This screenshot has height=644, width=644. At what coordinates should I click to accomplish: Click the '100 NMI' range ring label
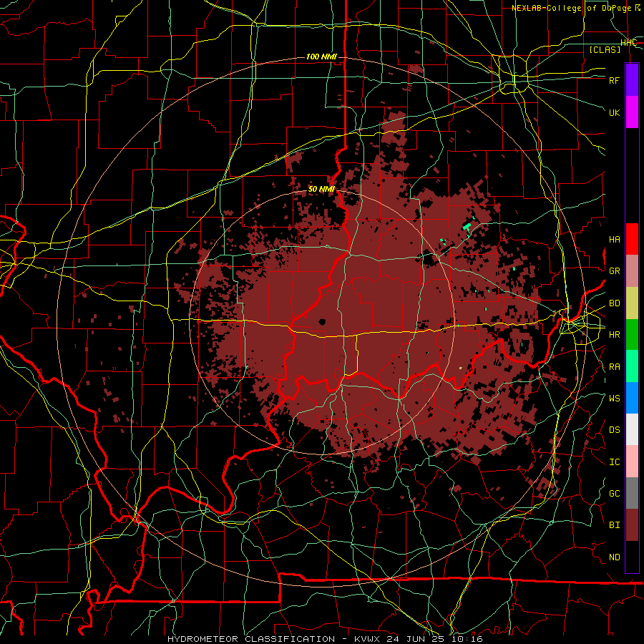pos(321,57)
